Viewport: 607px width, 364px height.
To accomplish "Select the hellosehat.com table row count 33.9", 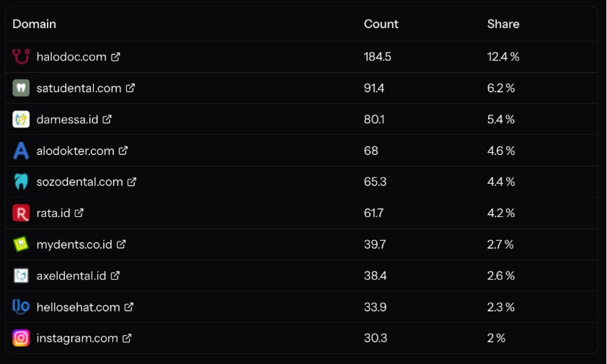I will (x=301, y=307).
